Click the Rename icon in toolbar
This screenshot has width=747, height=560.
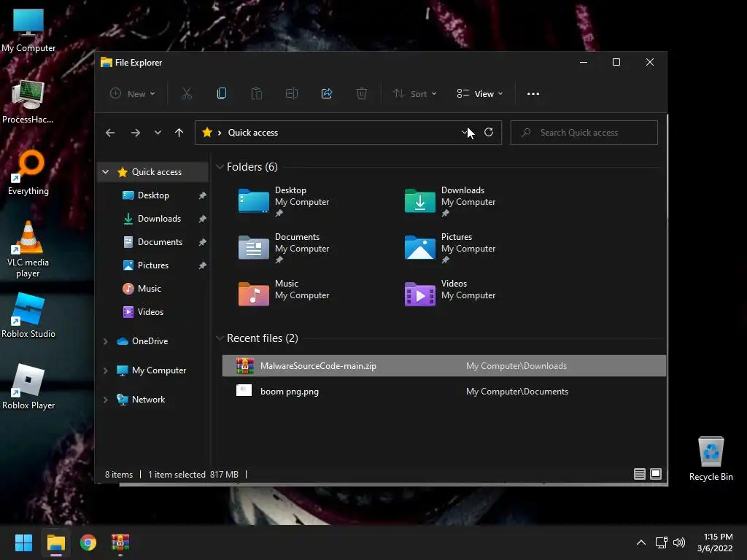point(292,94)
